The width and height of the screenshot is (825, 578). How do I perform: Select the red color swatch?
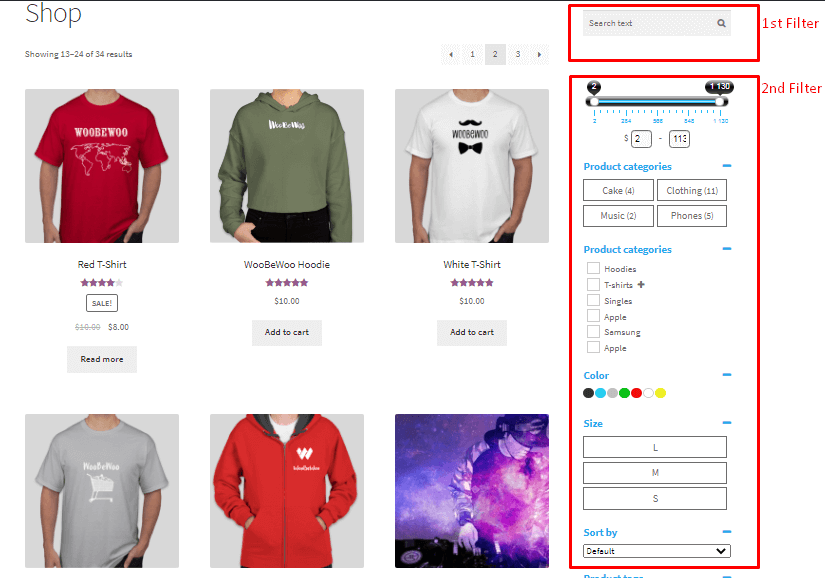[x=637, y=393]
